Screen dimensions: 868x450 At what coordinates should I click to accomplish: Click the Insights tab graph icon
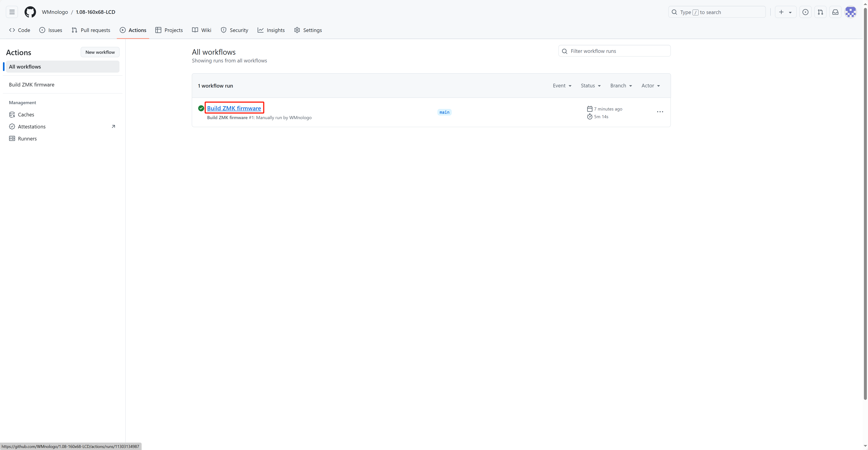click(x=261, y=30)
